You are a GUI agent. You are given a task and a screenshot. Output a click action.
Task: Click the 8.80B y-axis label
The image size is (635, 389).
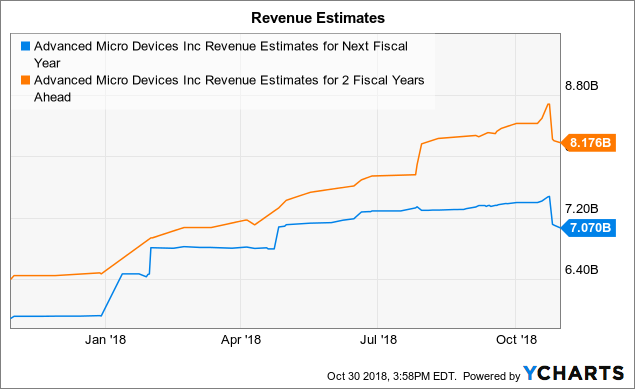(x=582, y=86)
